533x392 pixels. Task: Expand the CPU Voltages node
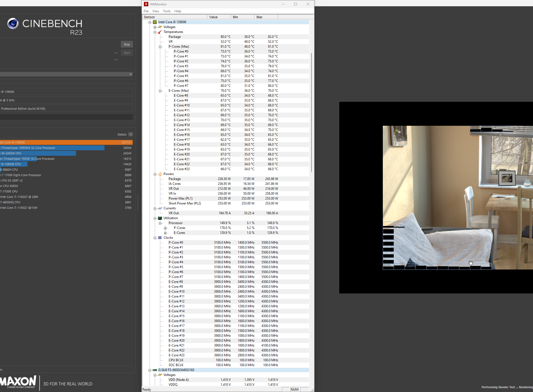click(155, 27)
